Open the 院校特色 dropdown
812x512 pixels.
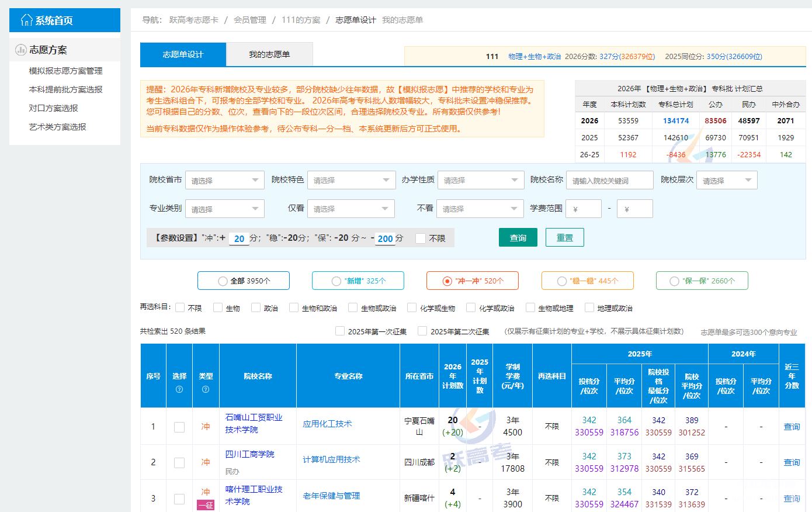[x=352, y=180]
